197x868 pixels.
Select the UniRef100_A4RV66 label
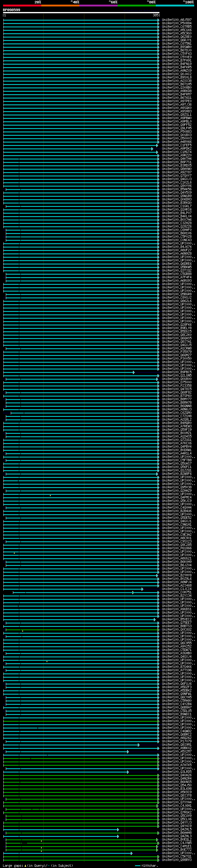click(x=177, y=142)
